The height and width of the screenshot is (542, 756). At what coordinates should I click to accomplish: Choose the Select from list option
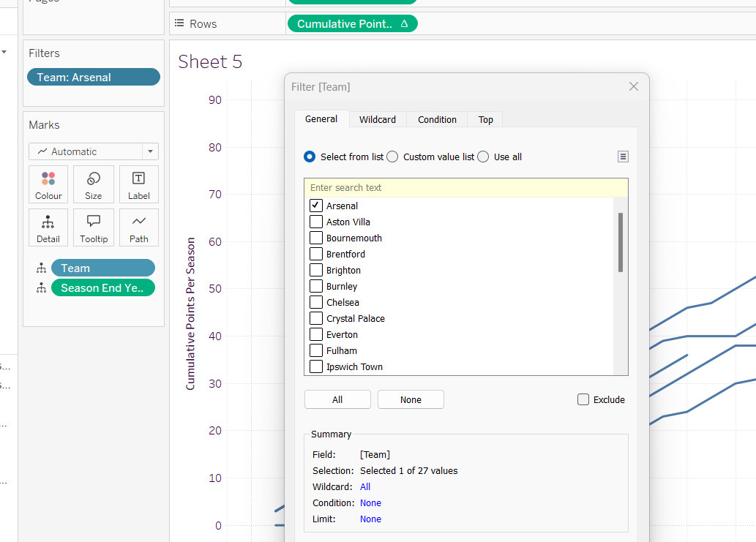click(x=310, y=157)
